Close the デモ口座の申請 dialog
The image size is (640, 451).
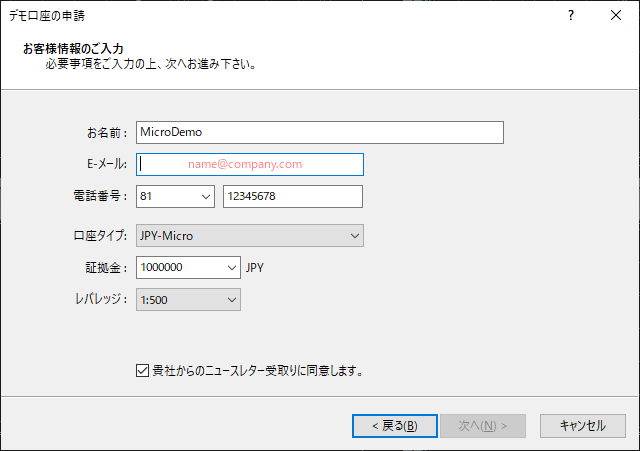(x=616, y=16)
